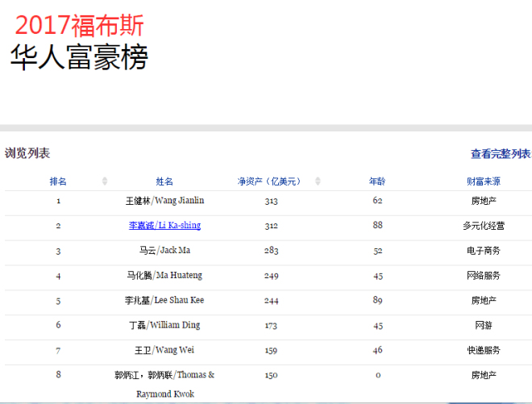The height and width of the screenshot is (404, 532).
Task: Open the 李嘉诚/Li Ka-shing profile link
Action: [165, 226]
